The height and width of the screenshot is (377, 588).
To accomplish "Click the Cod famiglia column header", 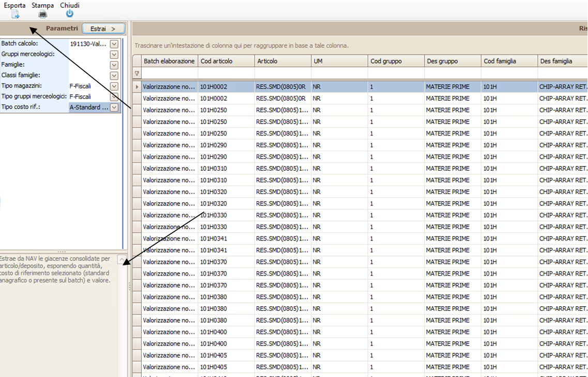I will [x=509, y=61].
